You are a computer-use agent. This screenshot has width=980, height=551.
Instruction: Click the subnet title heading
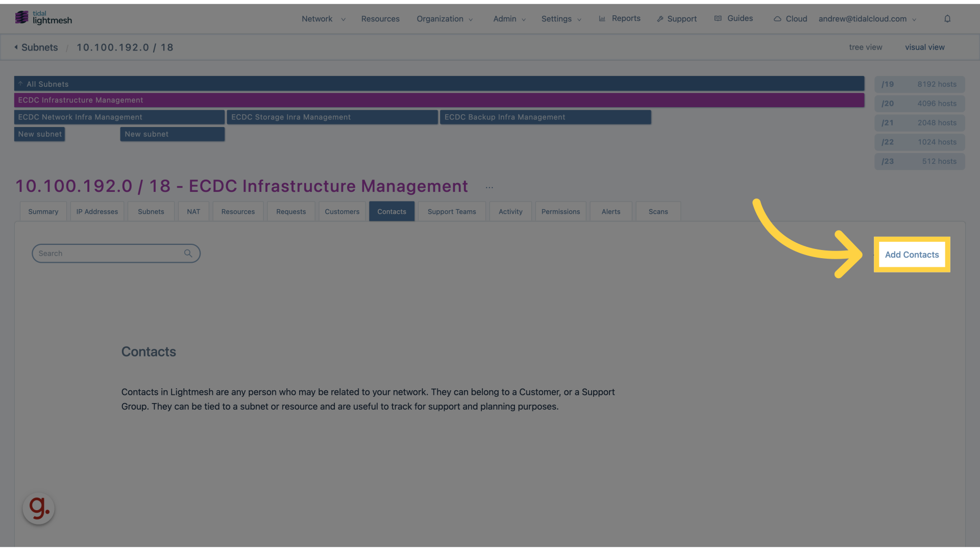tap(241, 186)
